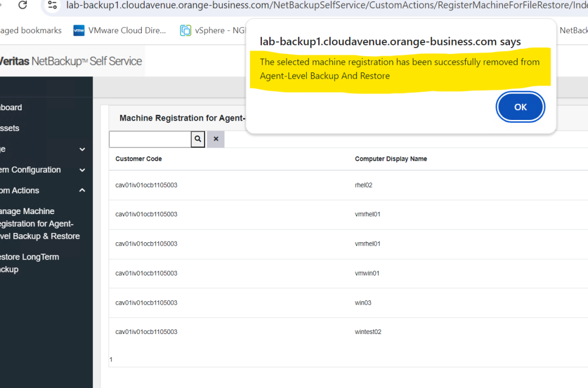The width and height of the screenshot is (588, 388).
Task: Select the rhel02 computer row
Action: 349,185
